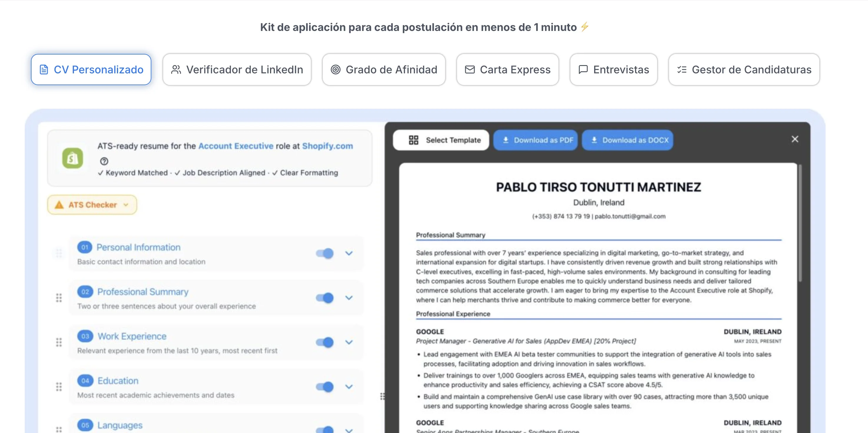Expand the Work Experience chevron
This screenshot has height=433, width=868.
349,342
